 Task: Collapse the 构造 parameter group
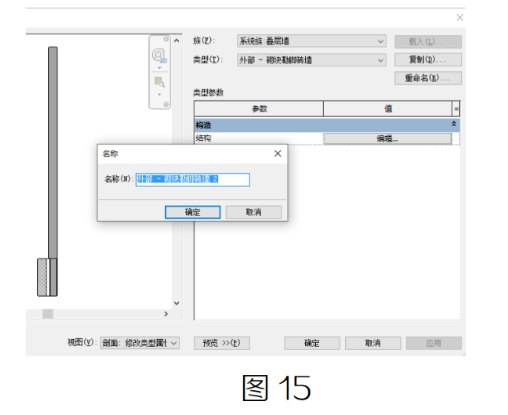(454, 124)
